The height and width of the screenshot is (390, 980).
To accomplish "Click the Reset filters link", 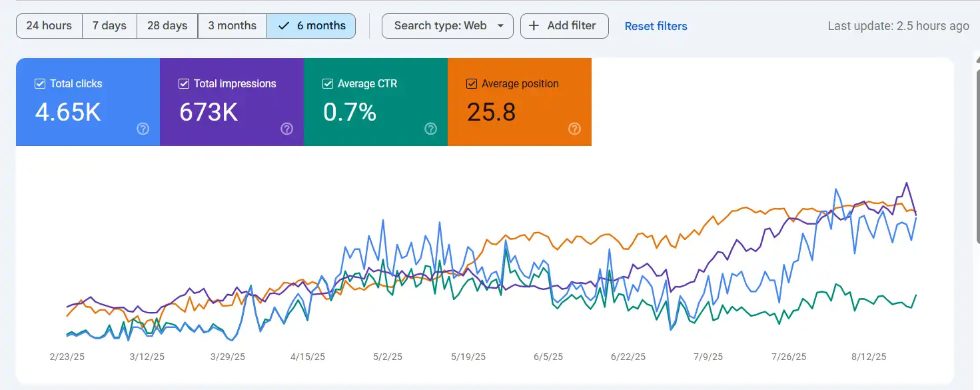I will tap(656, 27).
